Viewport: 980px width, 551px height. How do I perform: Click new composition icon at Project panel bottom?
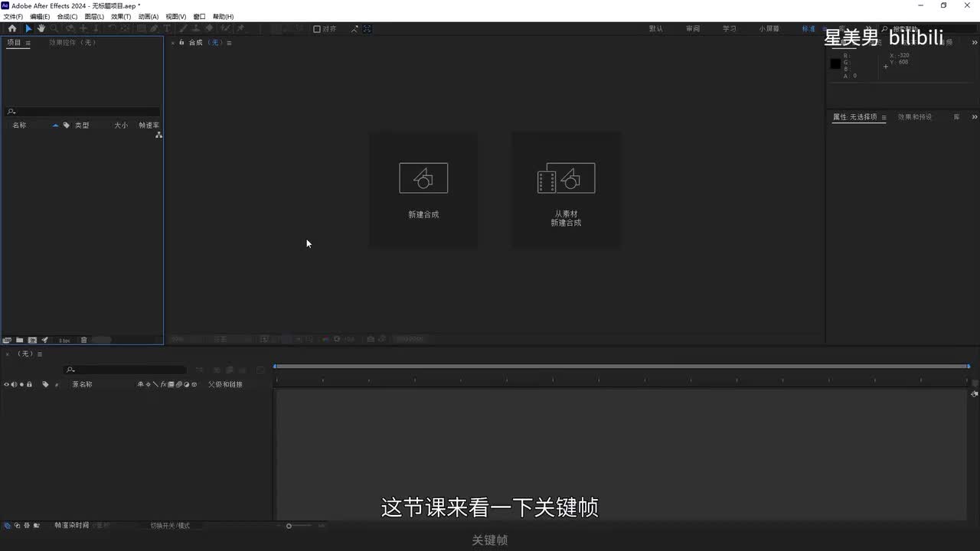point(32,340)
